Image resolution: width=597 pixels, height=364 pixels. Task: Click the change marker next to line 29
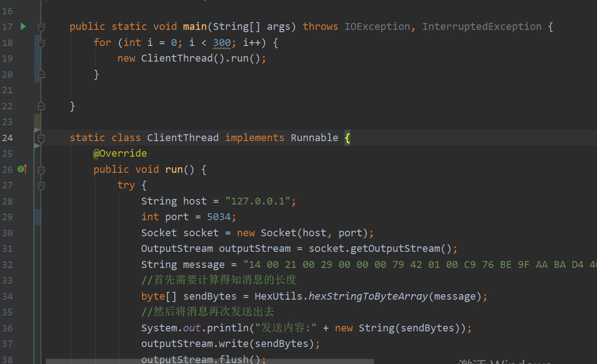[x=37, y=216]
